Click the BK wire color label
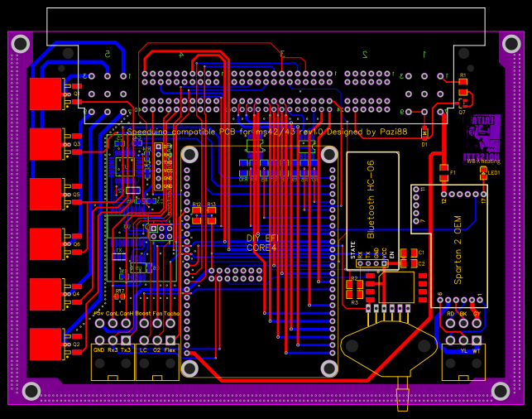The image size is (532, 419). pyautogui.click(x=463, y=314)
